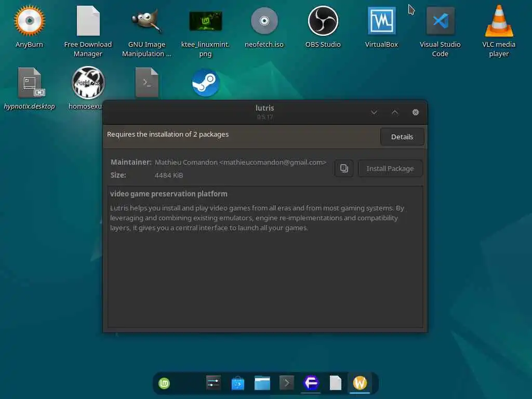Image resolution: width=532 pixels, height=399 pixels.
Task: Open Linux Mint menu in dock
Action: pyautogui.click(x=164, y=383)
